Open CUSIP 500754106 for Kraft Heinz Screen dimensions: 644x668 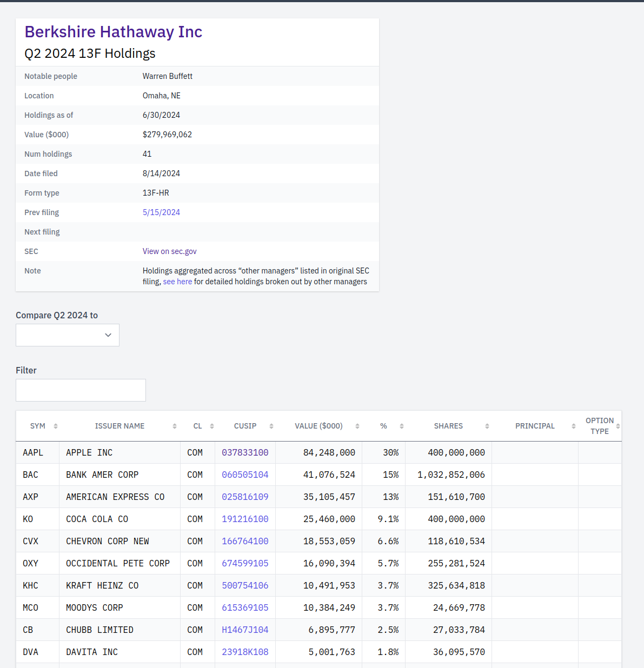[x=245, y=586]
